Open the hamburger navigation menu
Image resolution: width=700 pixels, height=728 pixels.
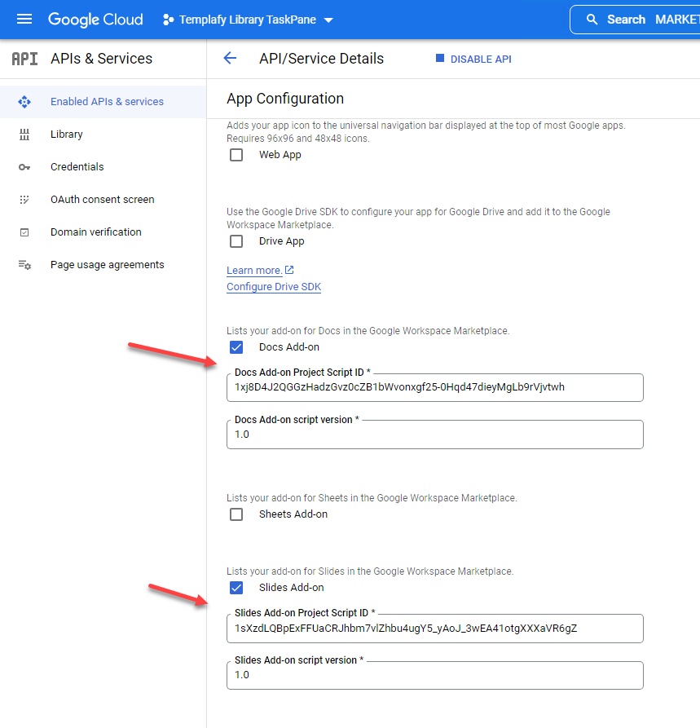point(24,19)
